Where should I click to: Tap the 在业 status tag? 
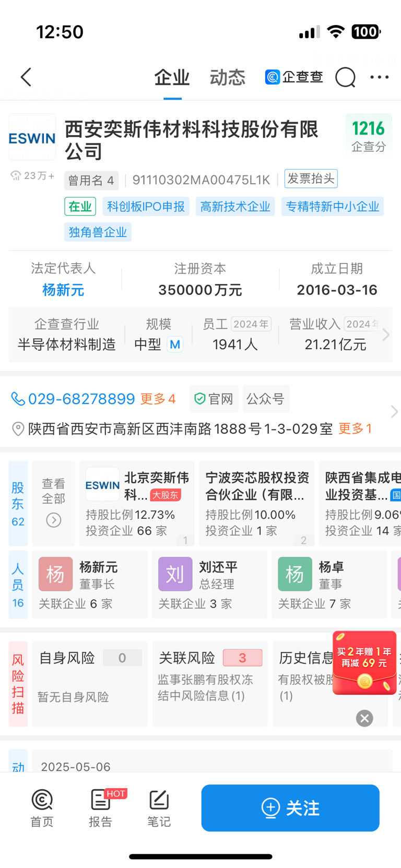(80, 207)
